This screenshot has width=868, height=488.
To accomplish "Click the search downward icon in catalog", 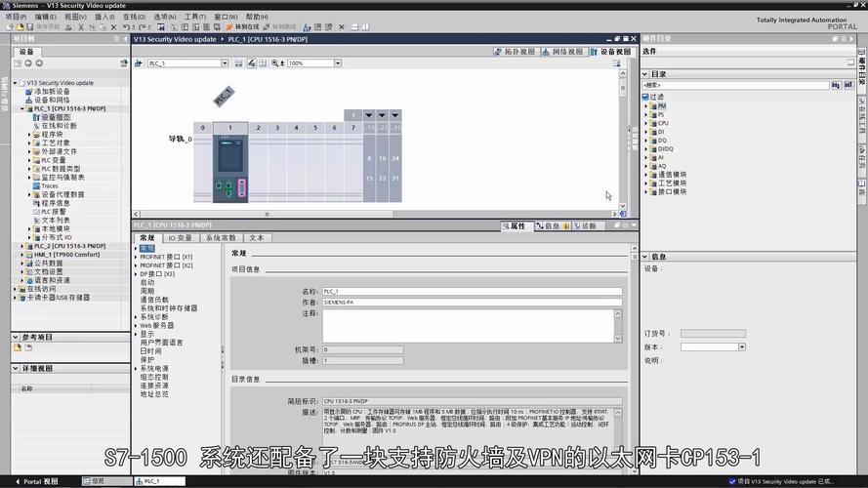I will [836, 85].
